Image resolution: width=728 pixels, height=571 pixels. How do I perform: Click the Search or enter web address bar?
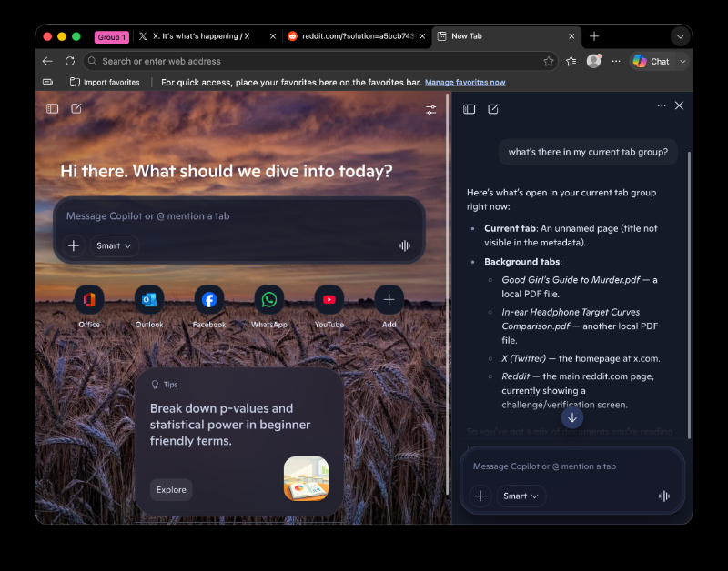click(x=320, y=61)
